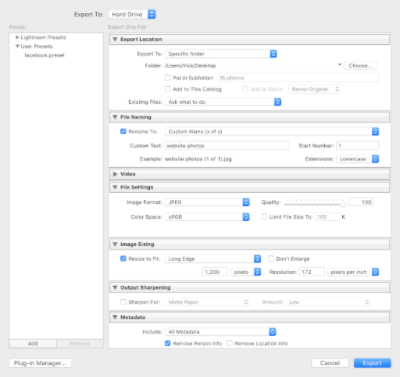Enable Add to This Catalog checkbox
Image resolution: width=400 pixels, height=377 pixels.
pyautogui.click(x=168, y=89)
